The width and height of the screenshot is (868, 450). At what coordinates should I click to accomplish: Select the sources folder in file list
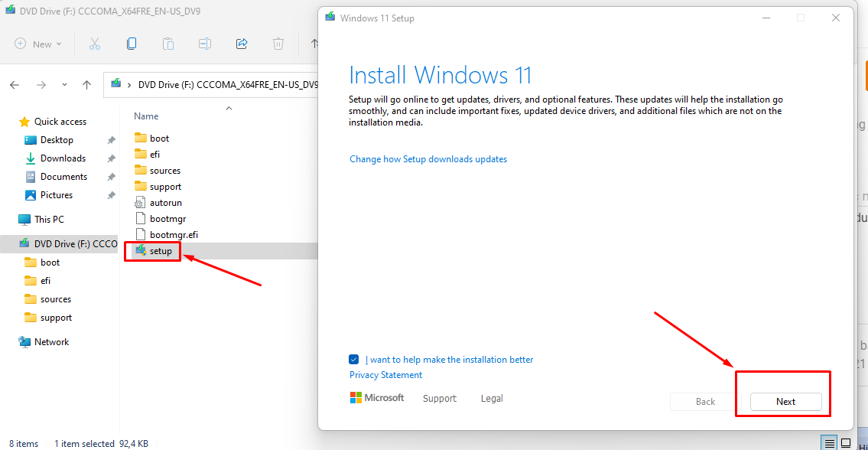point(165,170)
